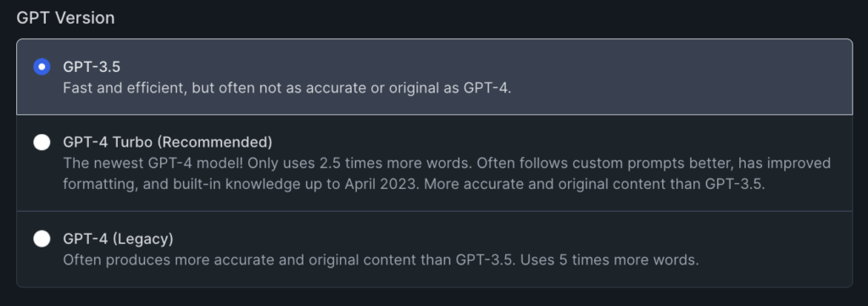Click the '(Legacy)' label text

(x=143, y=239)
